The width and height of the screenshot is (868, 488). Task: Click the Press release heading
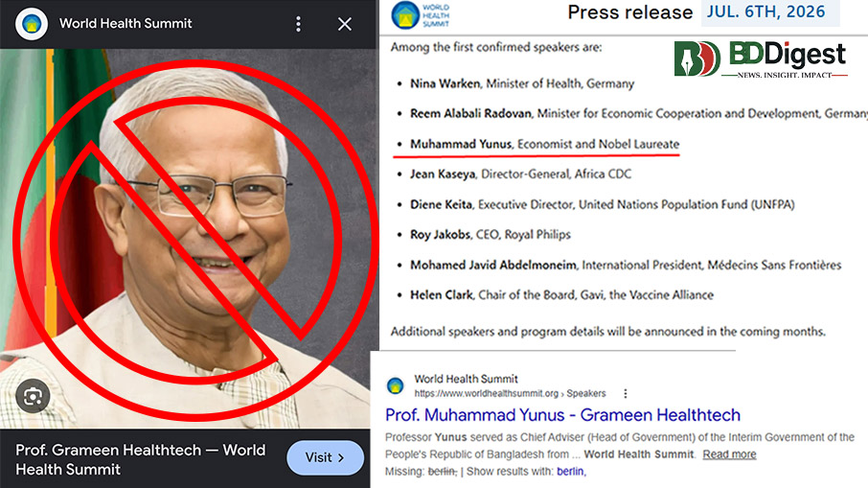(x=630, y=12)
